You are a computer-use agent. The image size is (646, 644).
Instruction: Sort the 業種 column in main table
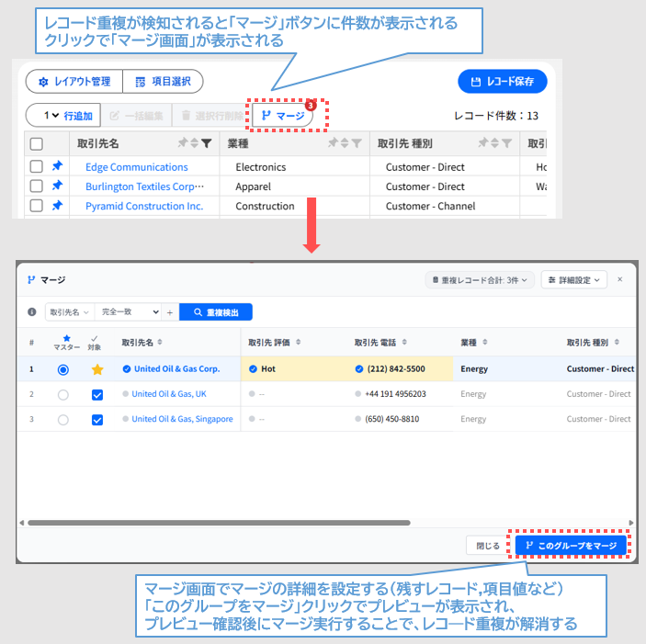(345, 143)
